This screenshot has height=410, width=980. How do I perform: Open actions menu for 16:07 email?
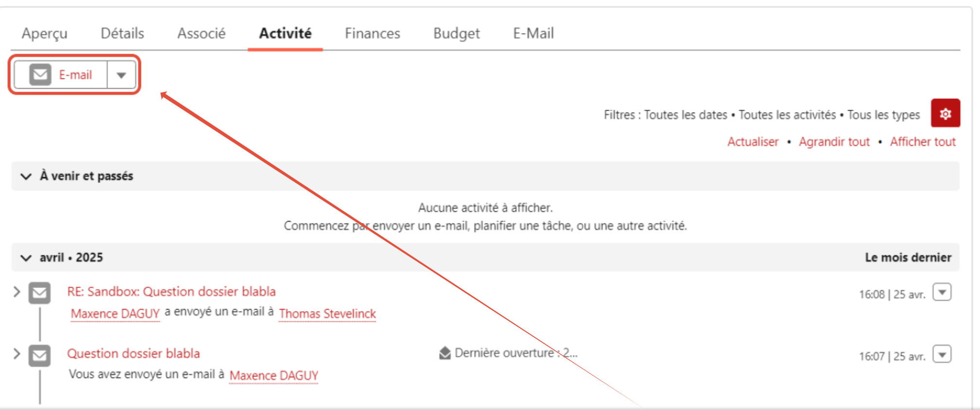pos(942,354)
